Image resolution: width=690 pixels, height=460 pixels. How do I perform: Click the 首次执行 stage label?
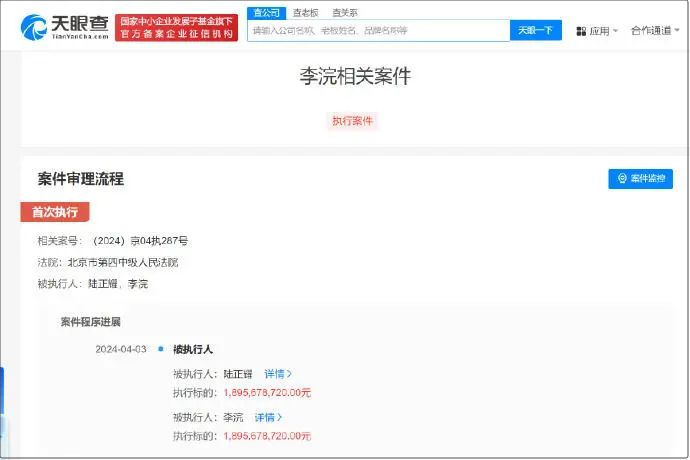tap(55, 212)
